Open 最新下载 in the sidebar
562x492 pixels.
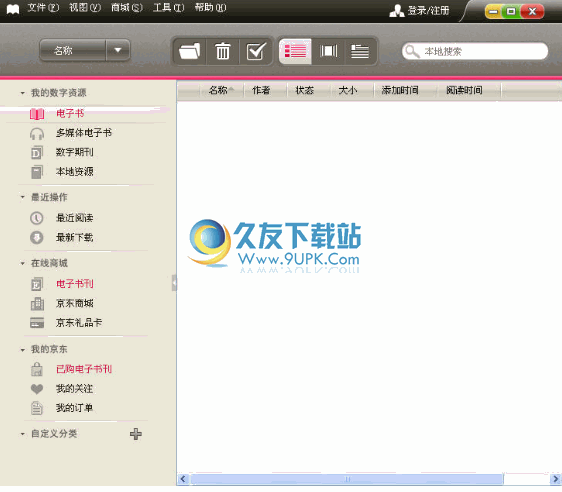pyautogui.click(x=75, y=237)
